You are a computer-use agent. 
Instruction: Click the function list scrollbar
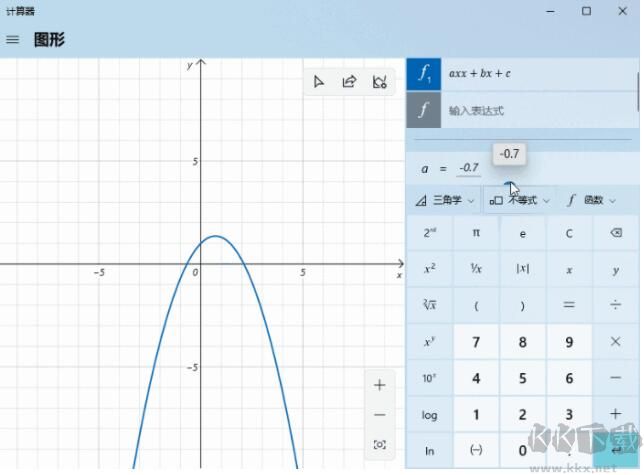[638, 91]
